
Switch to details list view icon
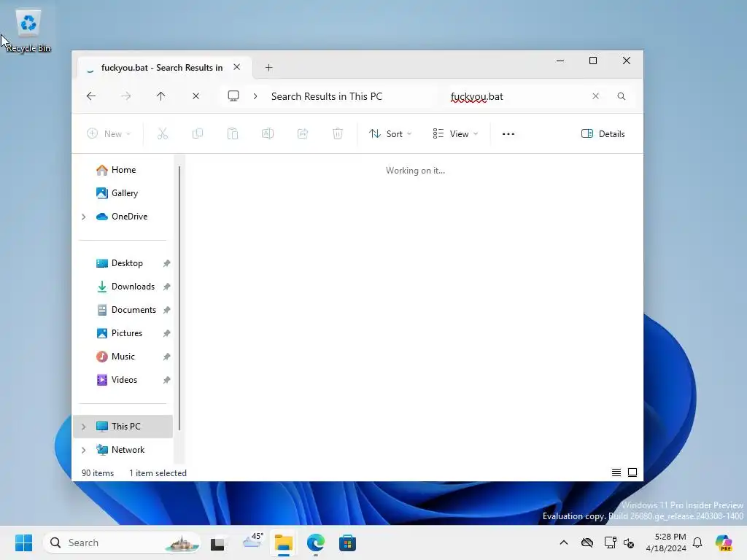pyautogui.click(x=616, y=472)
